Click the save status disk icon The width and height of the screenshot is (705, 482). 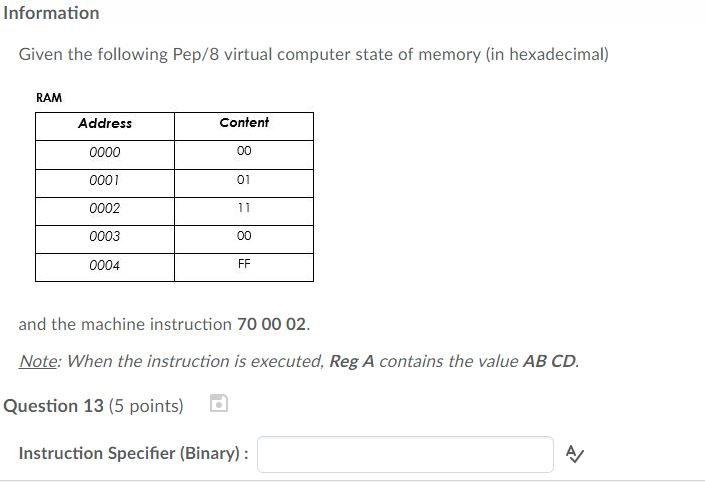click(x=219, y=403)
